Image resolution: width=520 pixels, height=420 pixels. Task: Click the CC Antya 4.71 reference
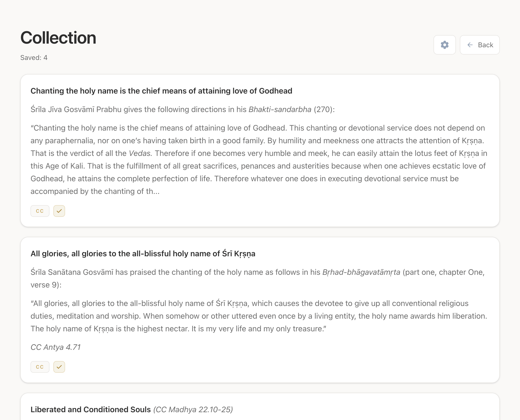click(x=56, y=347)
